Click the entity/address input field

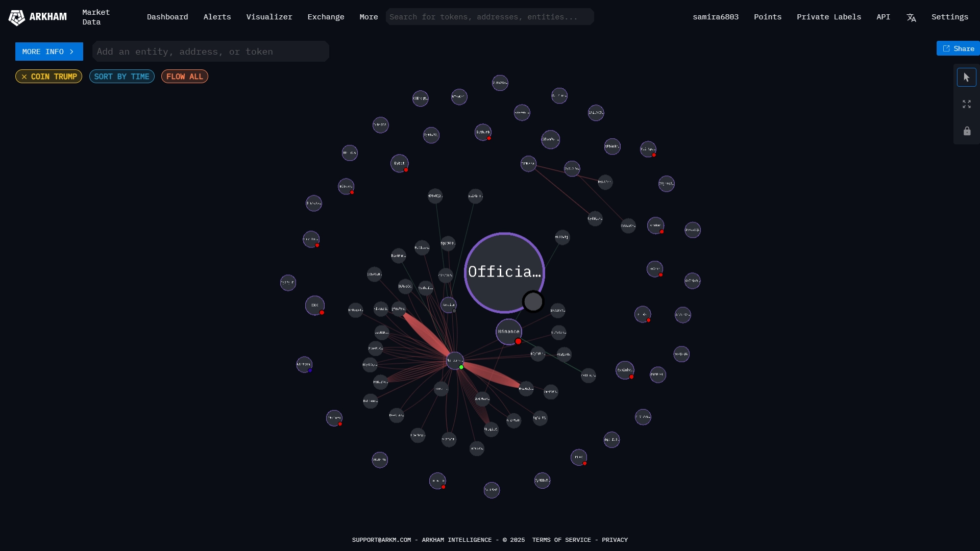(x=210, y=51)
